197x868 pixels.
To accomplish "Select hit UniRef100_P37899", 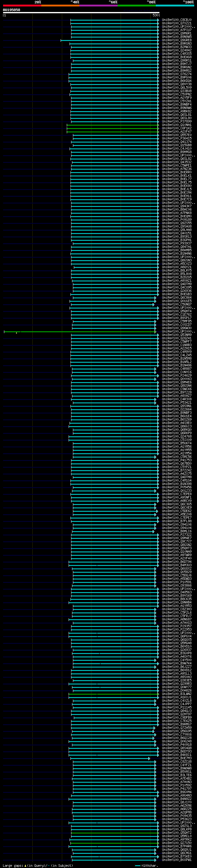I will click(x=177, y=122).
